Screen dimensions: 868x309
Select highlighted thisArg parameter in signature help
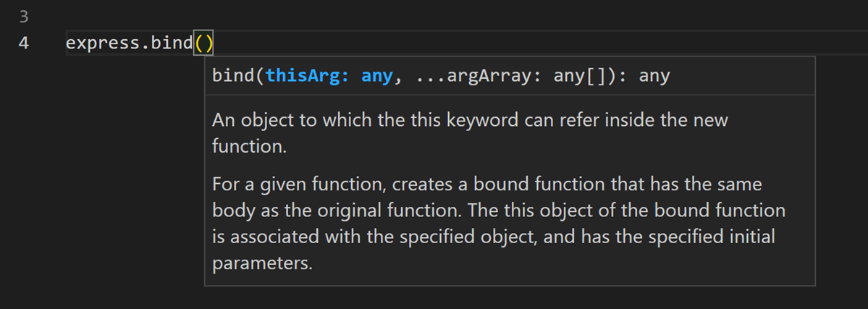click(x=302, y=76)
